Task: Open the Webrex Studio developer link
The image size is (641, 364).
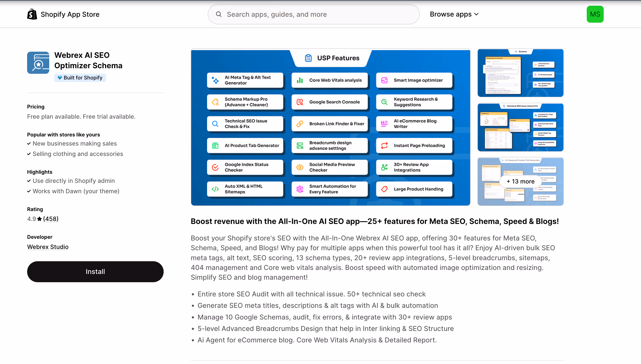Action: [x=48, y=247]
